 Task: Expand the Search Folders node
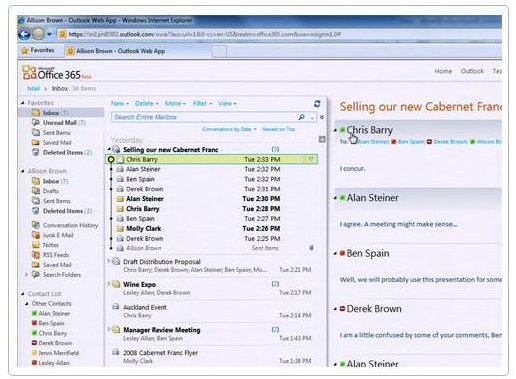(27, 275)
